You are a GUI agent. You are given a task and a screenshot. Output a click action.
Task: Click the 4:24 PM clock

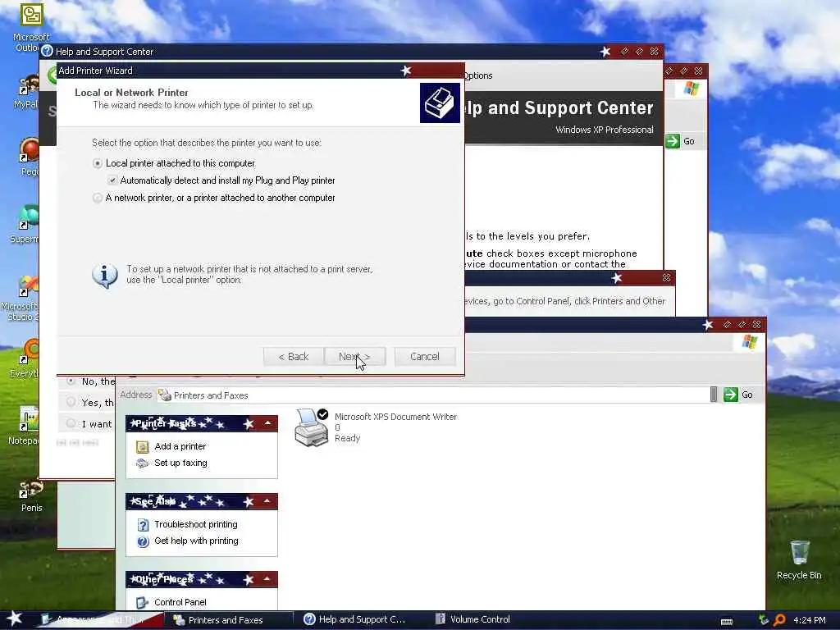click(x=810, y=620)
